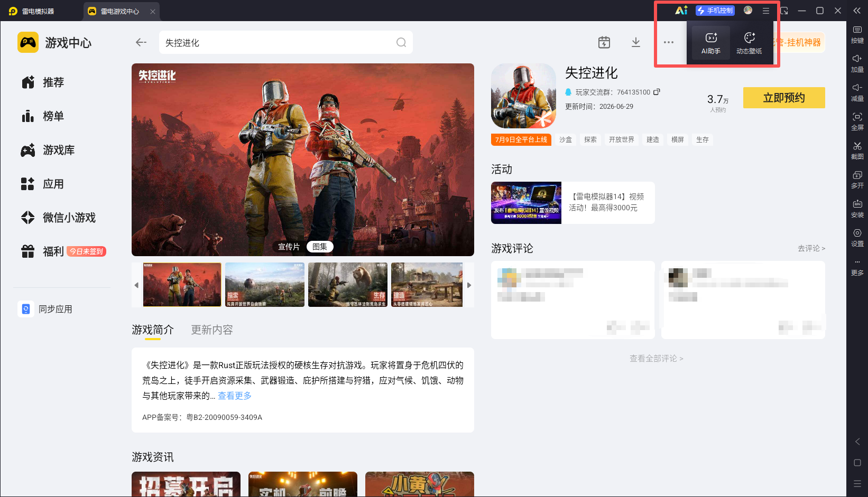Screen dimensions: 868x497
Task: Open 查看全部评论 all reviews
Action: click(x=657, y=359)
